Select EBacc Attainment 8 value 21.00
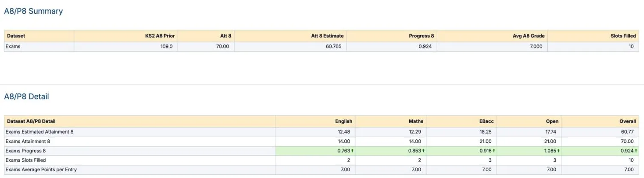The height and width of the screenshot is (178, 644). (x=485, y=142)
